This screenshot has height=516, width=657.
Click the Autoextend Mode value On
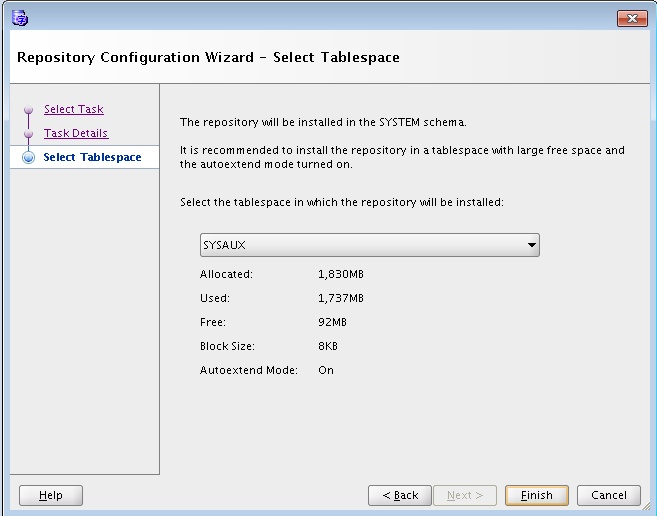[326, 370]
